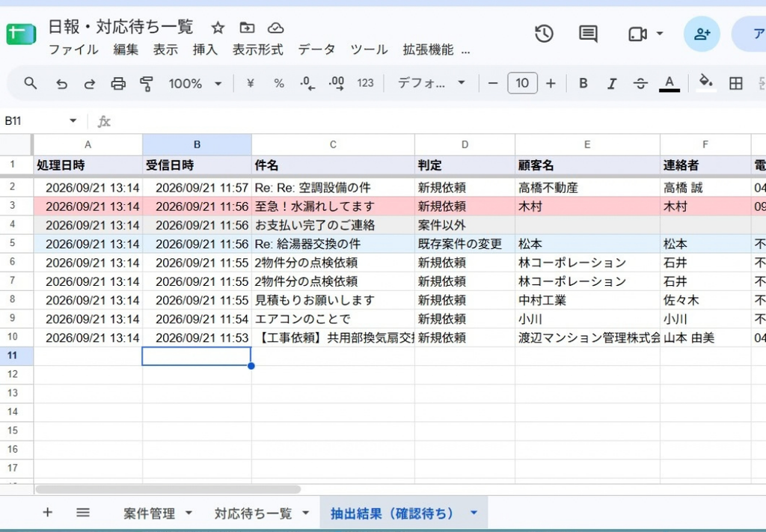Add a new sheet with plus button

pos(47,513)
